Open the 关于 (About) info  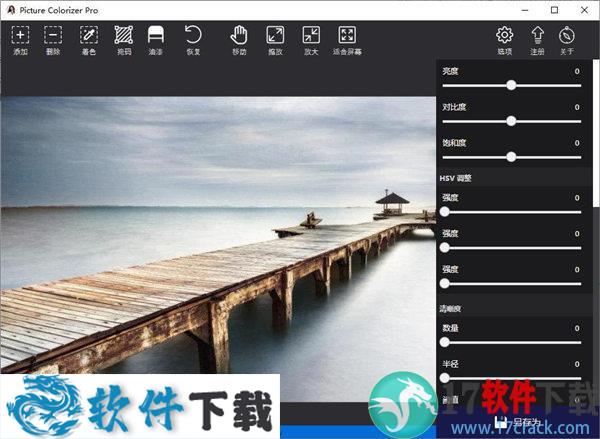point(568,36)
